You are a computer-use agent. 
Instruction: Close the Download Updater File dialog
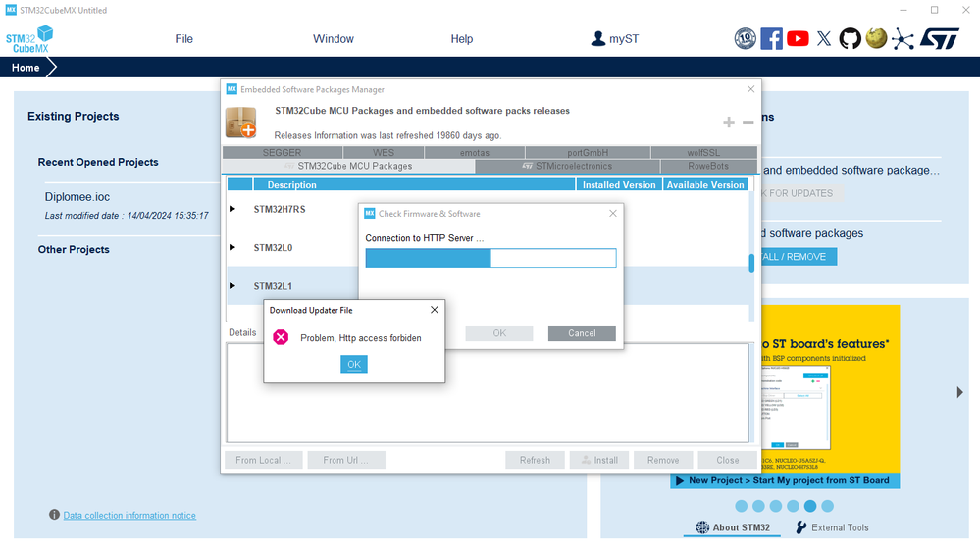[x=435, y=310]
